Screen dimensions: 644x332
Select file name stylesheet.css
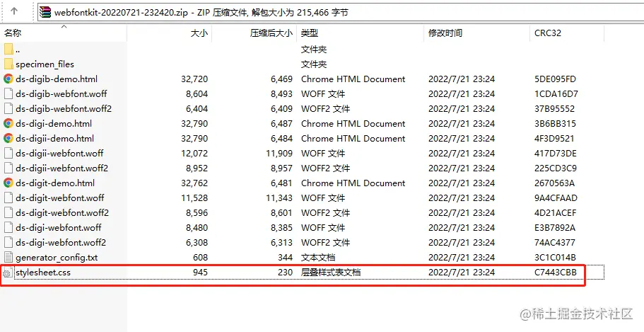coord(43,273)
